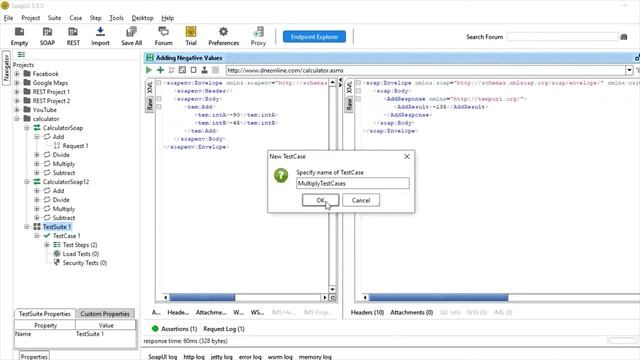Open the File menu
This screenshot has width=640, height=360.
[x=8, y=18]
